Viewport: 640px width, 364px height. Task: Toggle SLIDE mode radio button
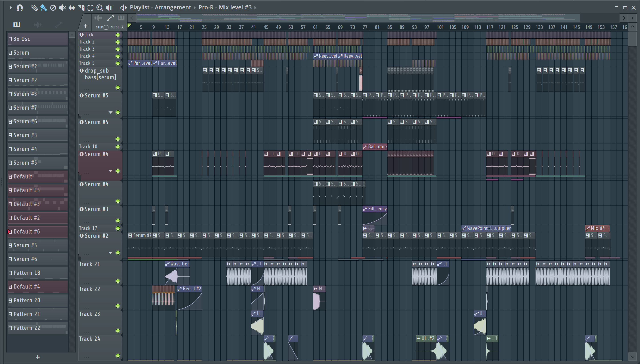pyautogui.click(x=122, y=27)
